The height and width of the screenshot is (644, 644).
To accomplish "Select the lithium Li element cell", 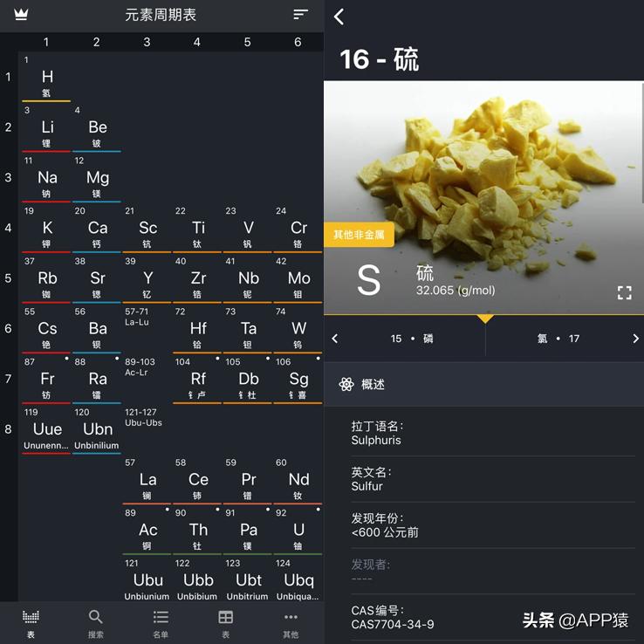I will click(46, 127).
